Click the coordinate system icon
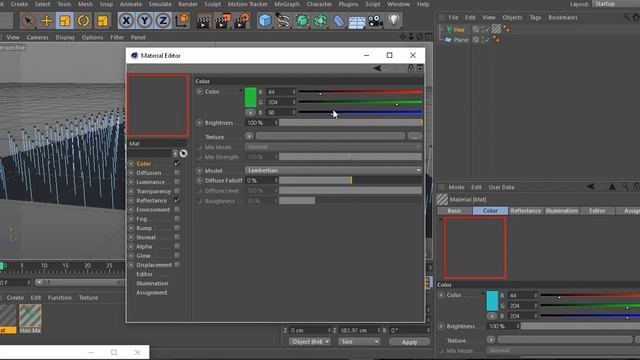640x360 pixels. [182, 20]
